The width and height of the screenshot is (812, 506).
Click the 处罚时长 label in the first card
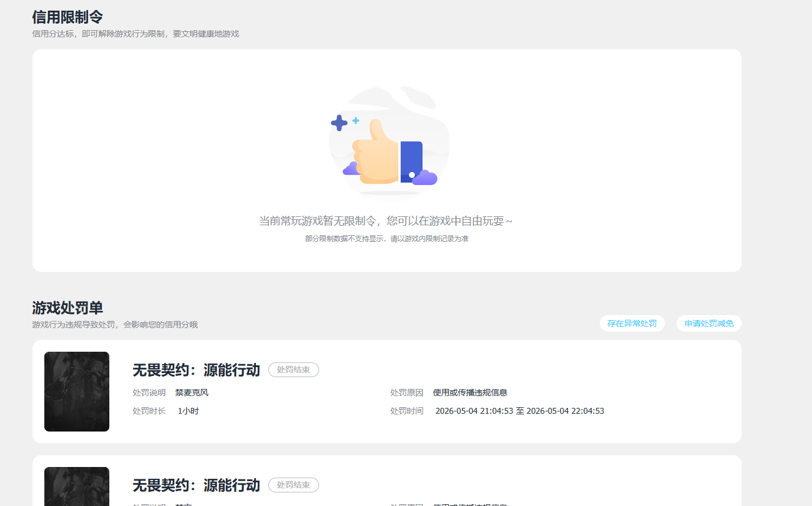(149, 411)
